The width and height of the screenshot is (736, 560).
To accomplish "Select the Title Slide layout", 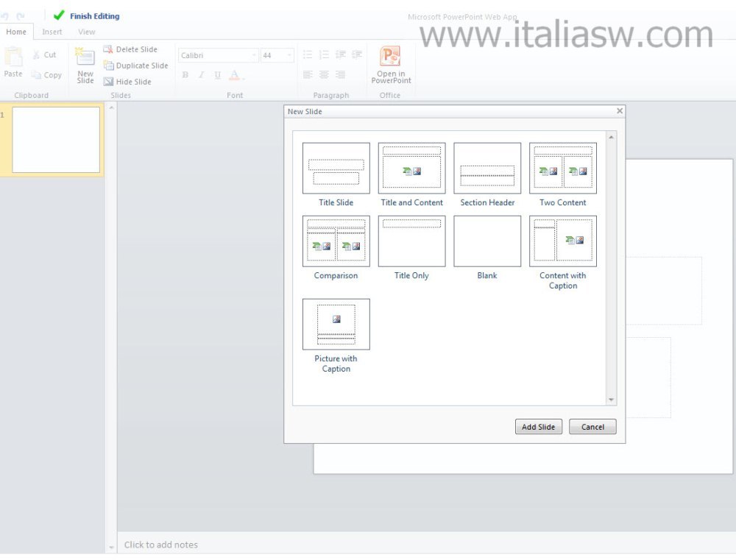I will tap(336, 169).
